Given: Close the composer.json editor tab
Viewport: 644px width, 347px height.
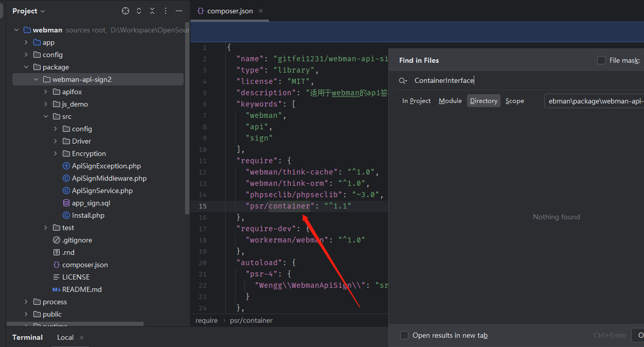Looking at the screenshot, I should 261,11.
